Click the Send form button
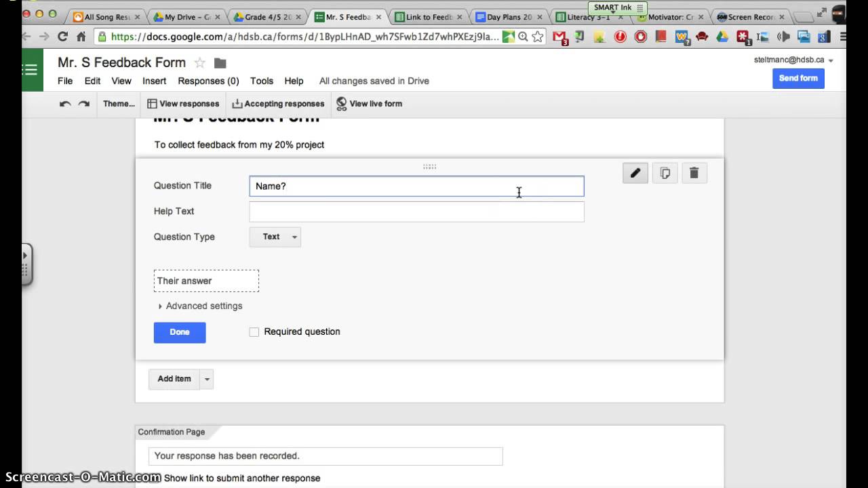Image resolution: width=868 pixels, height=488 pixels. [x=798, y=78]
